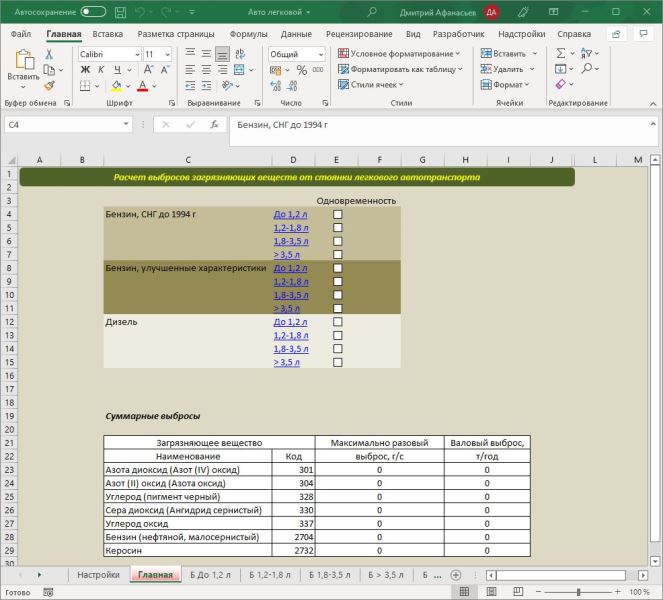The width and height of the screenshot is (663, 600).
Task: Increase indent in alignment group
Action: (206, 86)
